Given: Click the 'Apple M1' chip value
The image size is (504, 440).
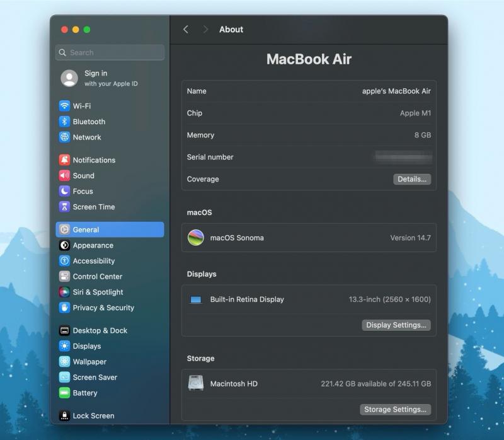Looking at the screenshot, I should 415,113.
